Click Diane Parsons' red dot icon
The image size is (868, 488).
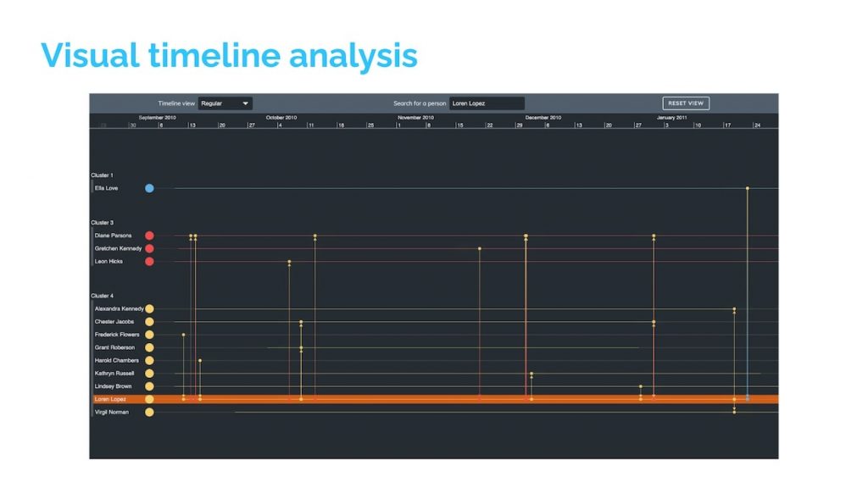click(149, 236)
